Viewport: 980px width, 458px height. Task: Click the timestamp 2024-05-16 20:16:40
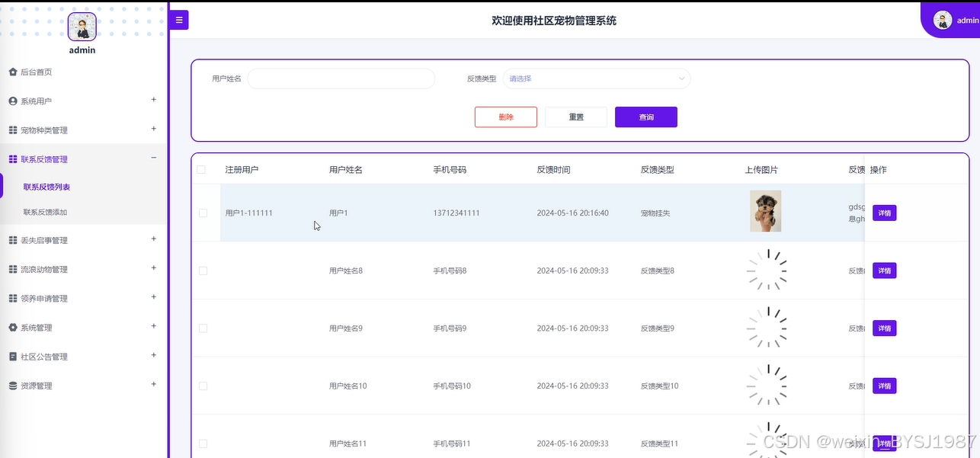pos(572,213)
